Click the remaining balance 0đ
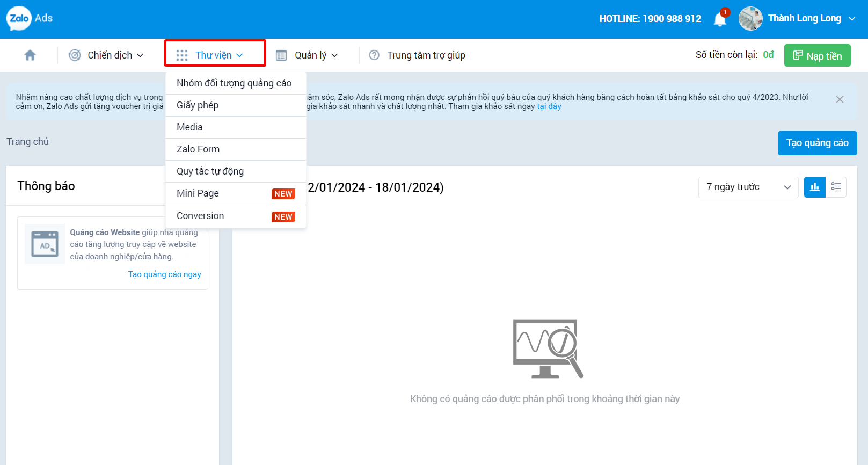This screenshot has width=868, height=465. (x=768, y=55)
